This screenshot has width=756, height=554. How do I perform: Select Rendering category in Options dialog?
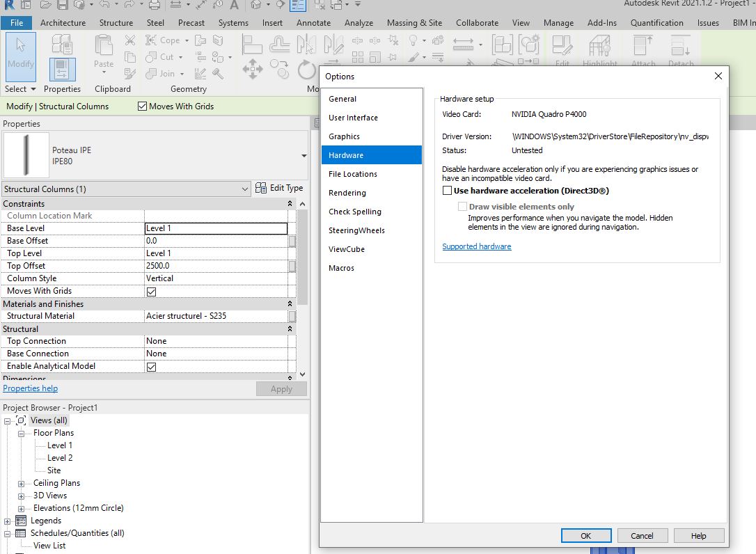348,193
